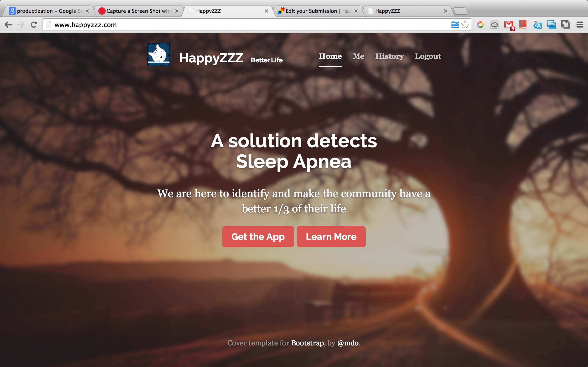This screenshot has width=588, height=367.
Task: Close the Capture a Screen Shot tab
Action: [x=177, y=11]
